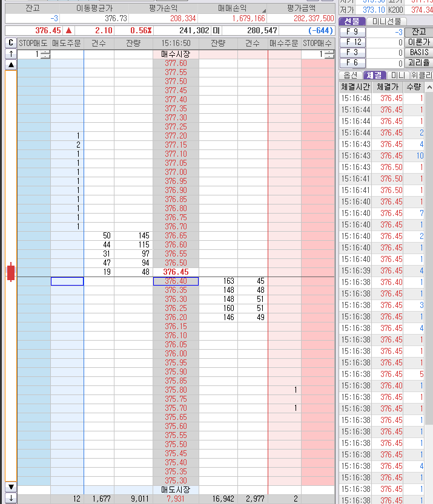Click the 매수주문 column header

(x=284, y=43)
